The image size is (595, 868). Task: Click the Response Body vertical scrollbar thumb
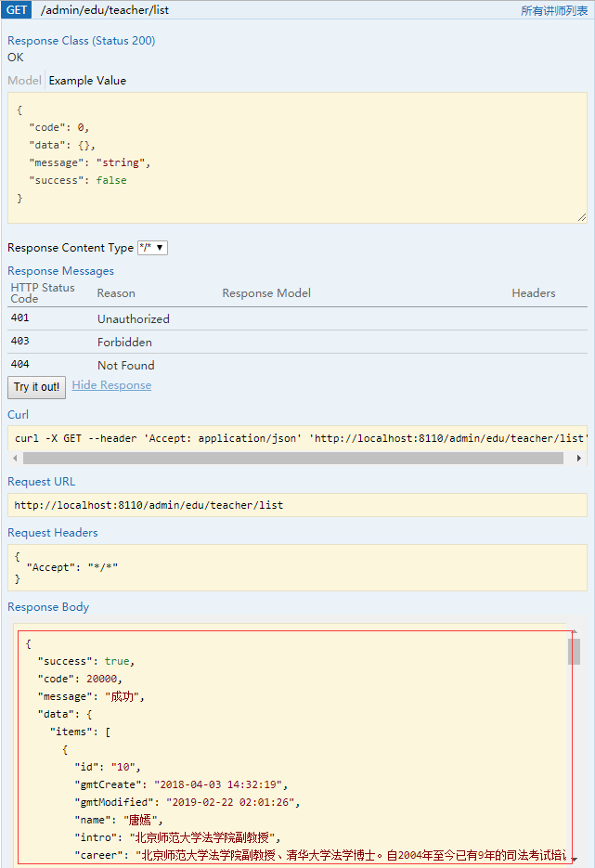pyautogui.click(x=574, y=652)
